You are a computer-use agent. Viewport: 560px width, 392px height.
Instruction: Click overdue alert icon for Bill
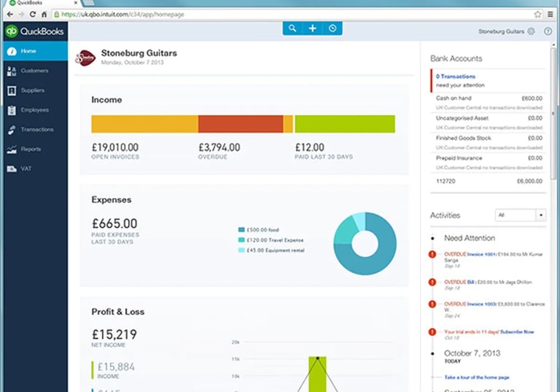click(432, 282)
